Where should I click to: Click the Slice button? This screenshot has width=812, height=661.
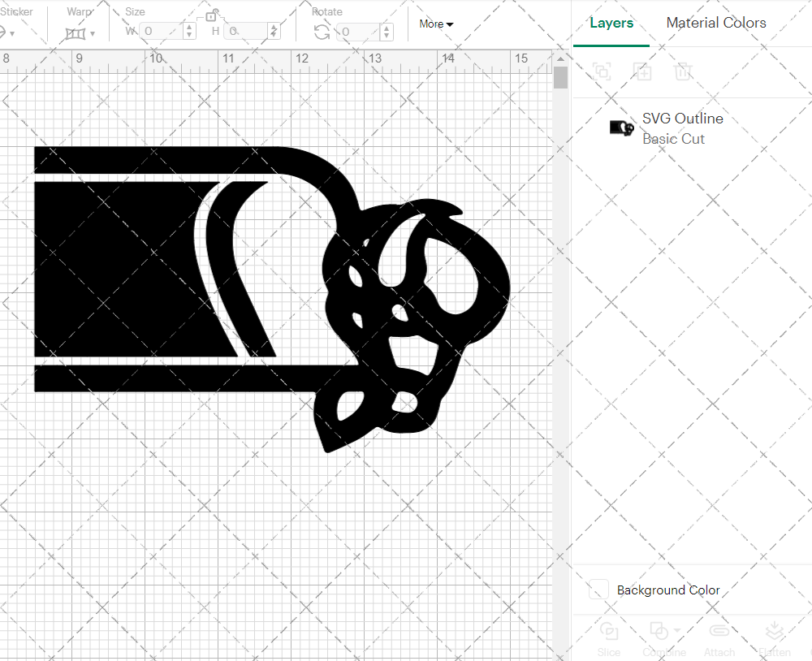coord(608,639)
